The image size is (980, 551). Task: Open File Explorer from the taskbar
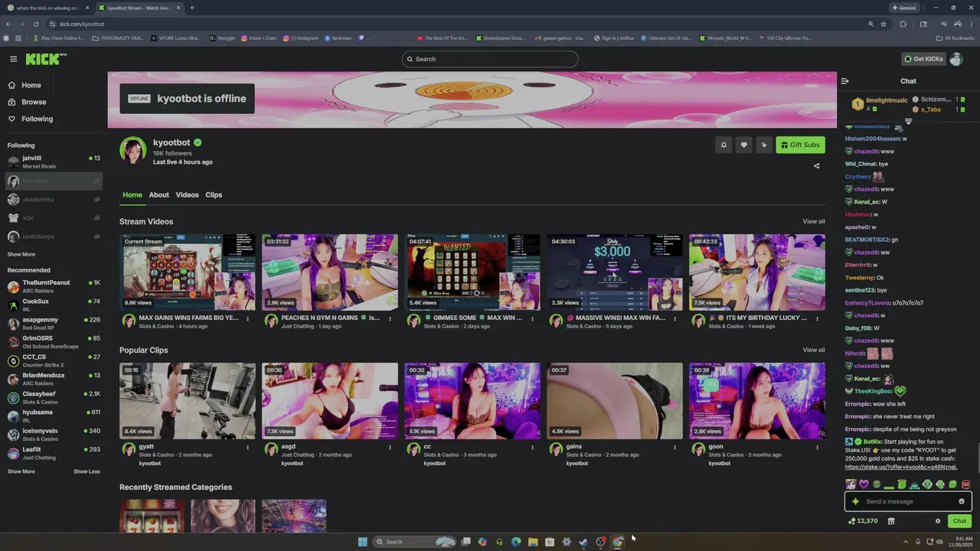point(533,542)
